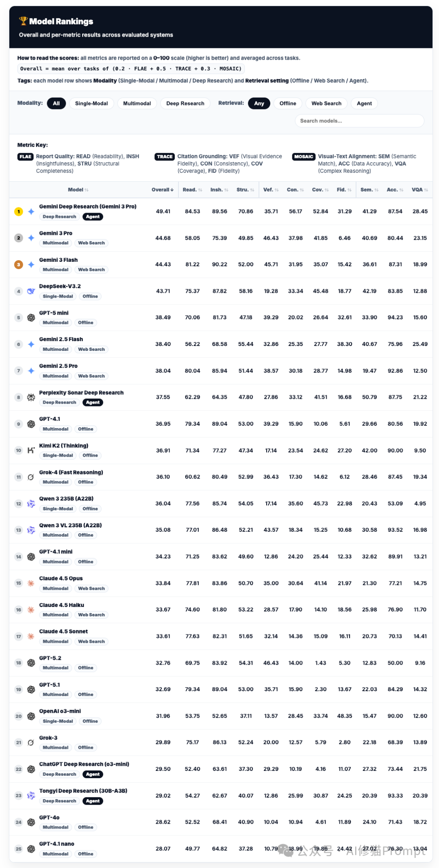Viewport: 439px width, 868px height.
Task: Enable the Web Search retrieval filter
Action: 326,103
